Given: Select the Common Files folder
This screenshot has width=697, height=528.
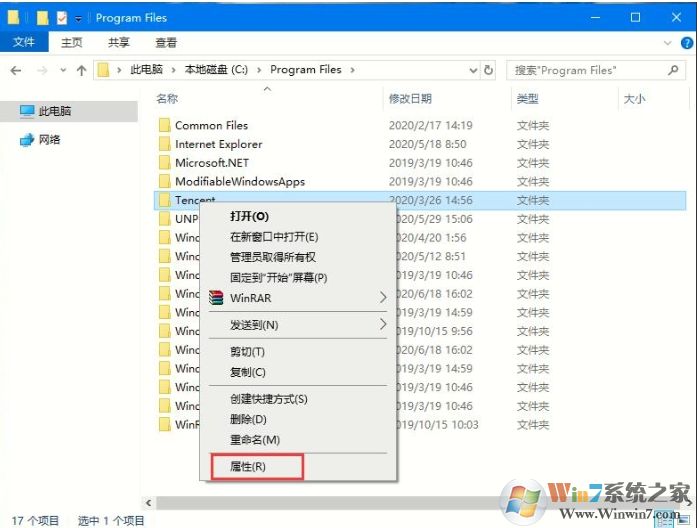Looking at the screenshot, I should [211, 126].
